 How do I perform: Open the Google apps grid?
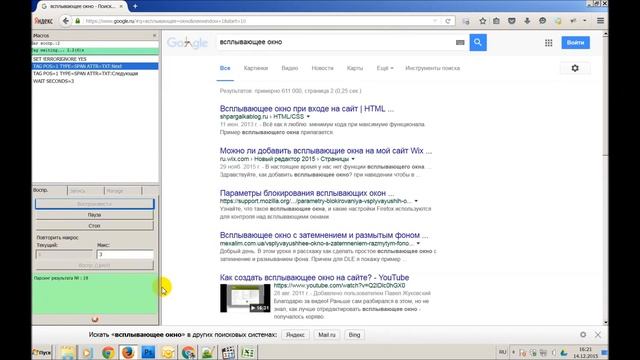[549, 42]
